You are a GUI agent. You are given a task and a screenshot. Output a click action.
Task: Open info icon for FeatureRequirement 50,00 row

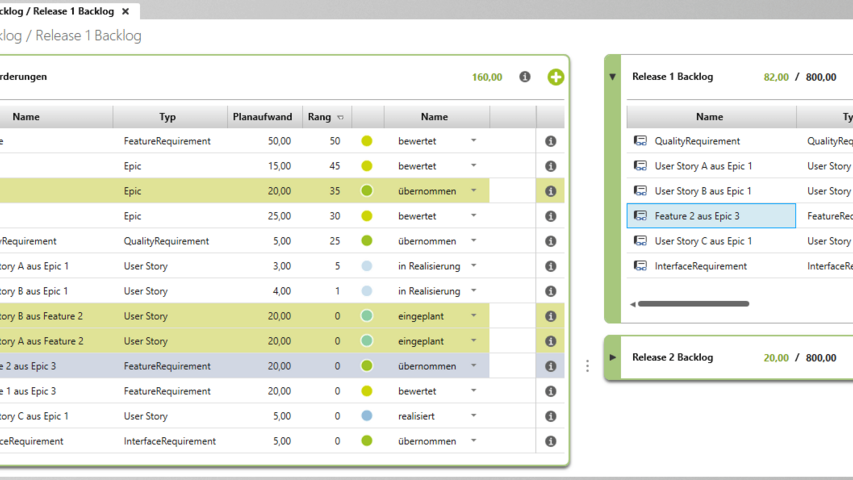(x=550, y=142)
